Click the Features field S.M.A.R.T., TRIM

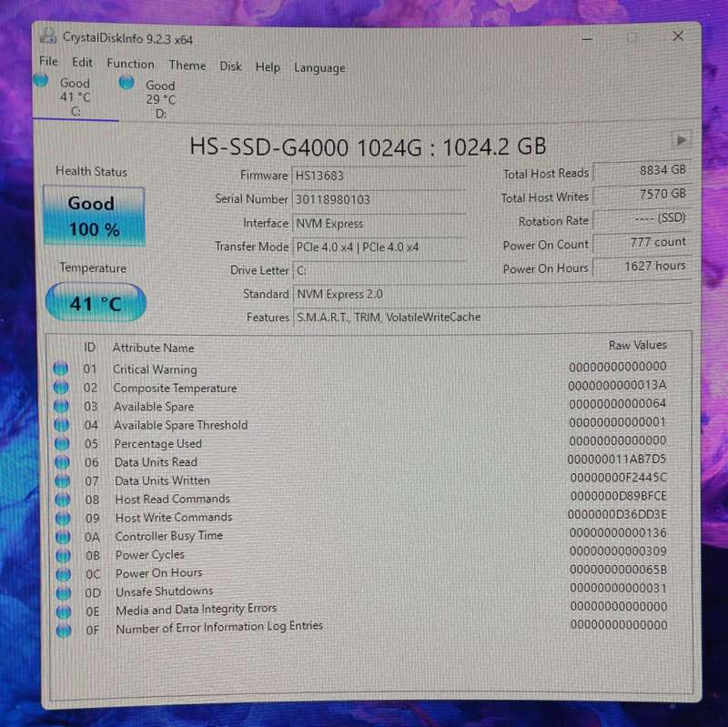(x=492, y=317)
